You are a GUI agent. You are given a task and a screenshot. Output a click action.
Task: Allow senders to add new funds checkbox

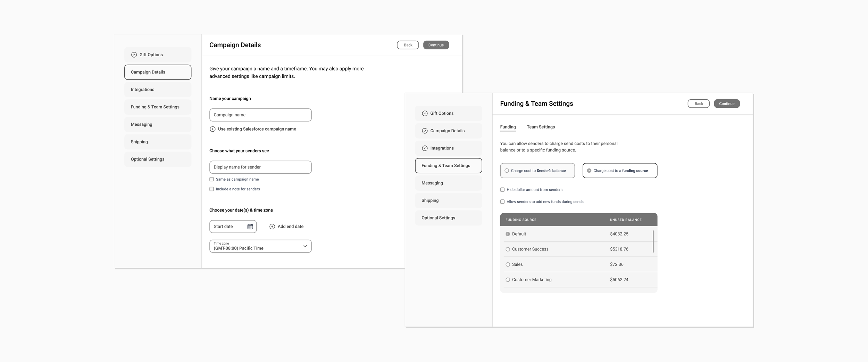pos(502,201)
